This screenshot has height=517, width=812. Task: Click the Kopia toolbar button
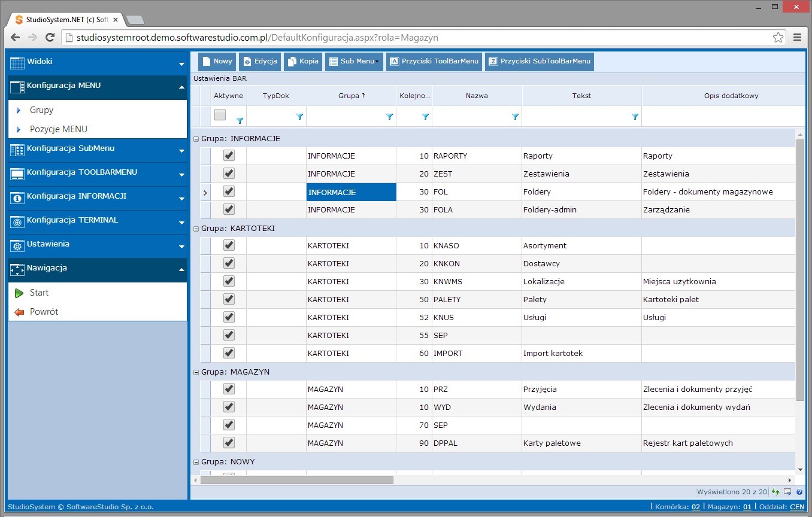click(303, 62)
